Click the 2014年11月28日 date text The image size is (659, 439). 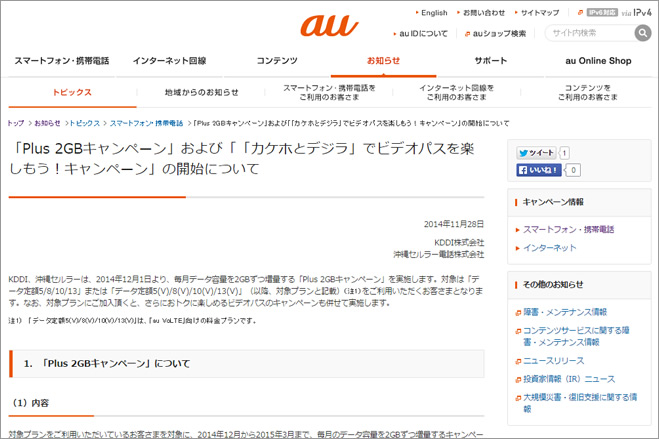453,224
